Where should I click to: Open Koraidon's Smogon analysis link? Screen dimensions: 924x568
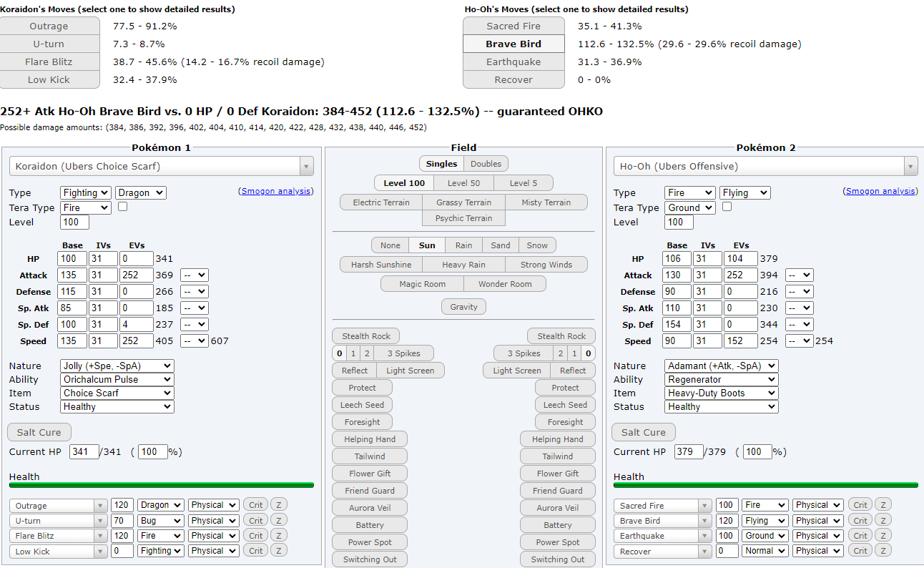(x=275, y=191)
